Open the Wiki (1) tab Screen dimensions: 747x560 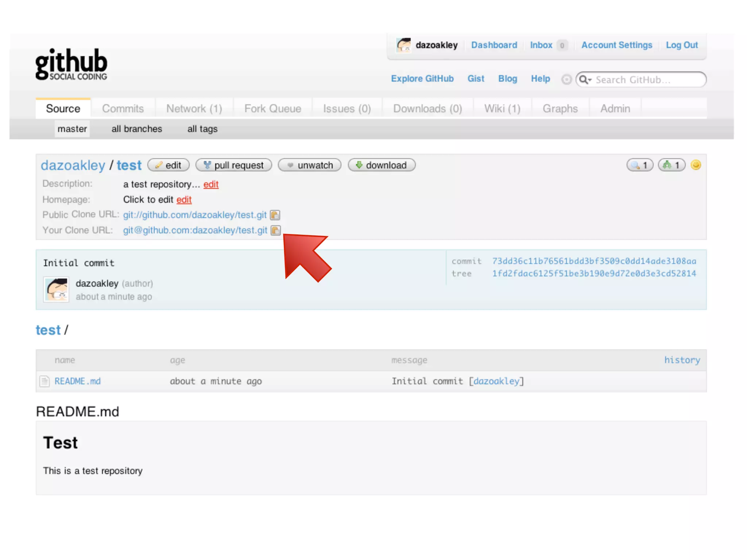[502, 109]
